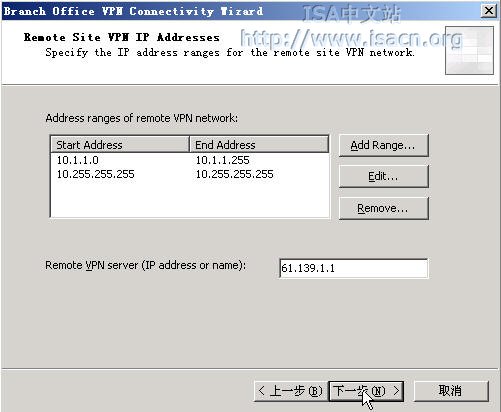Image resolution: width=501 pixels, height=412 pixels.
Task: Sort by the Start Address column header
Action: 120,145
